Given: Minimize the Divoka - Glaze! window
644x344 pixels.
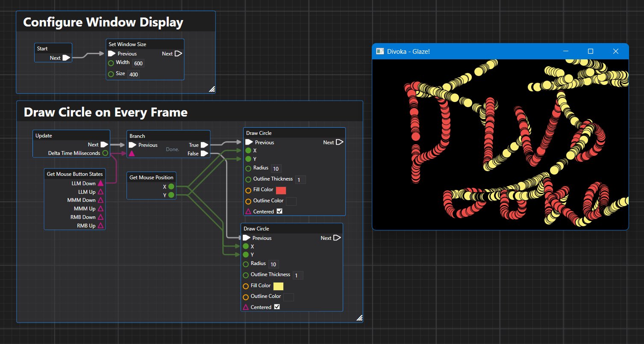Looking at the screenshot, I should coord(566,51).
